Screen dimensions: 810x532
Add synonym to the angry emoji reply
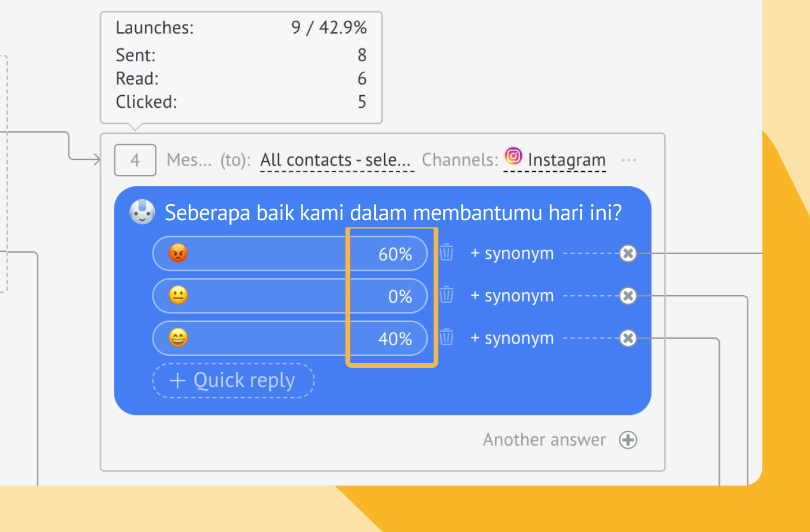pyautogui.click(x=512, y=254)
